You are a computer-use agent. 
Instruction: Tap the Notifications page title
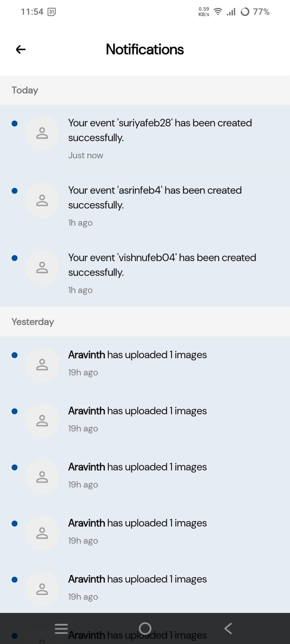pyautogui.click(x=145, y=50)
